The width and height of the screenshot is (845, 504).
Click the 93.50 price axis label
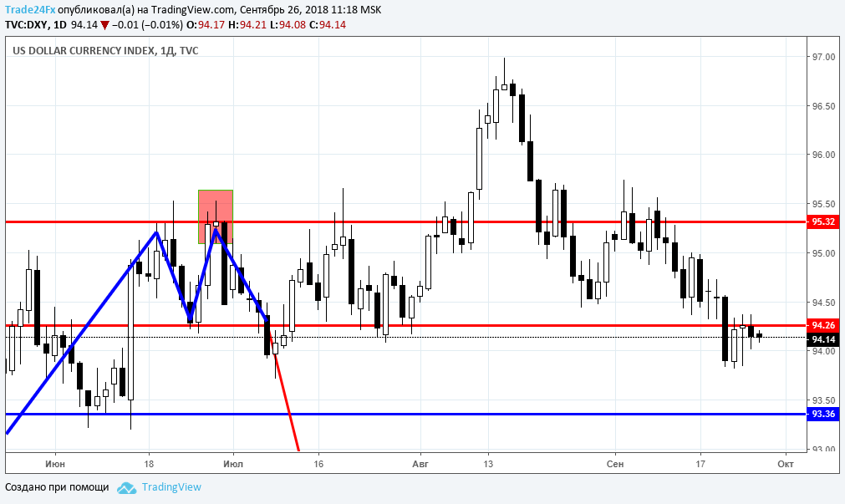[824, 400]
